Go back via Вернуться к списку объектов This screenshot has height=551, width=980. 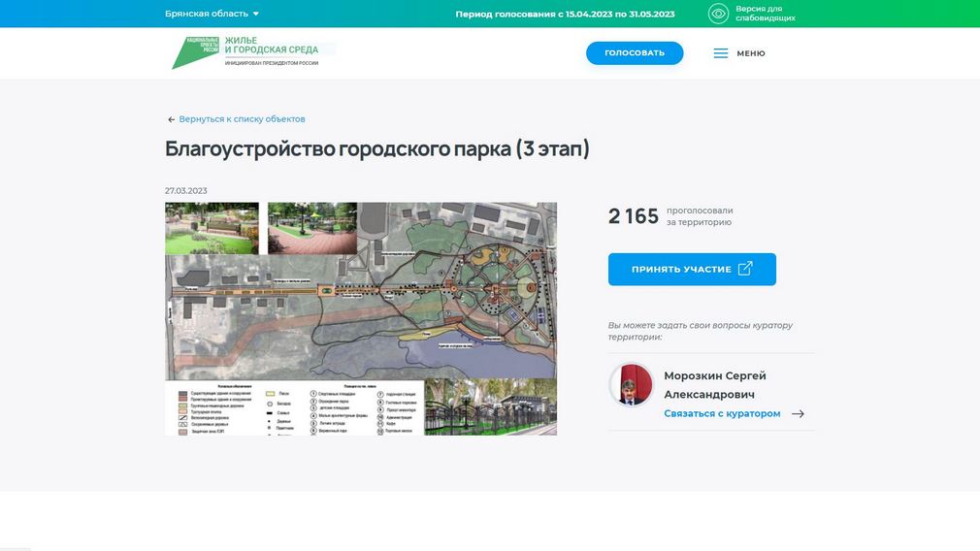pos(242,118)
